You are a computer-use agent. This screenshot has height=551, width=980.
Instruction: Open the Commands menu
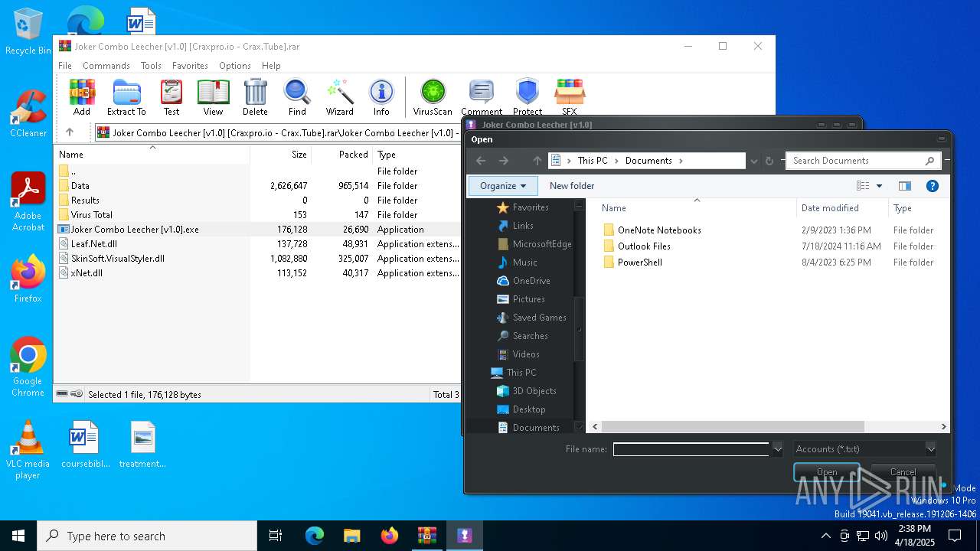pyautogui.click(x=106, y=66)
